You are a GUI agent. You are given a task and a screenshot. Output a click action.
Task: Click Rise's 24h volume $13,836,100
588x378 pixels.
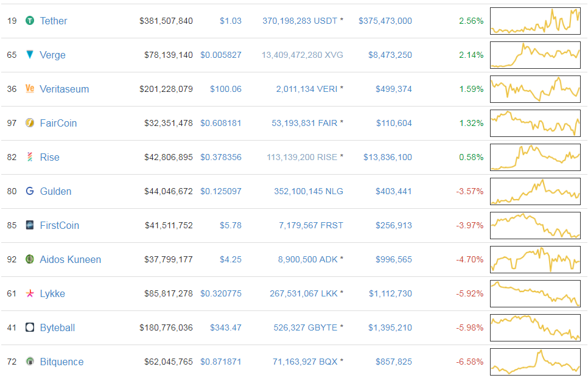pos(387,158)
